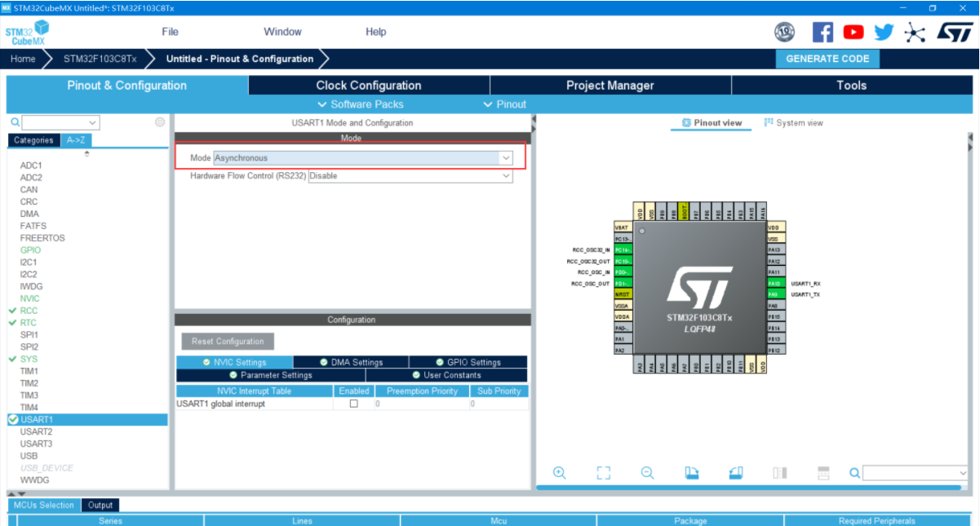Rotate the chip view clockwise
Viewport: 980px width, 526px height.
tap(690, 472)
